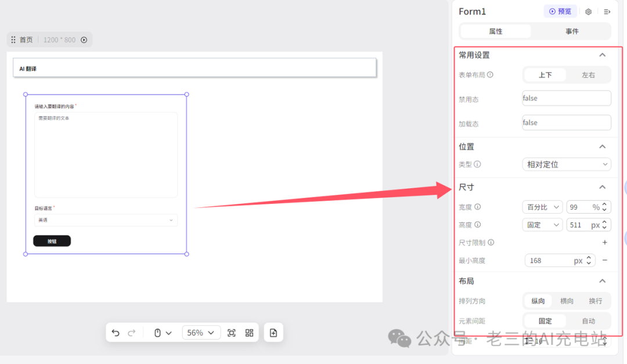
Task: Click the 1200 * 800 canvas size text
Action: coord(59,39)
